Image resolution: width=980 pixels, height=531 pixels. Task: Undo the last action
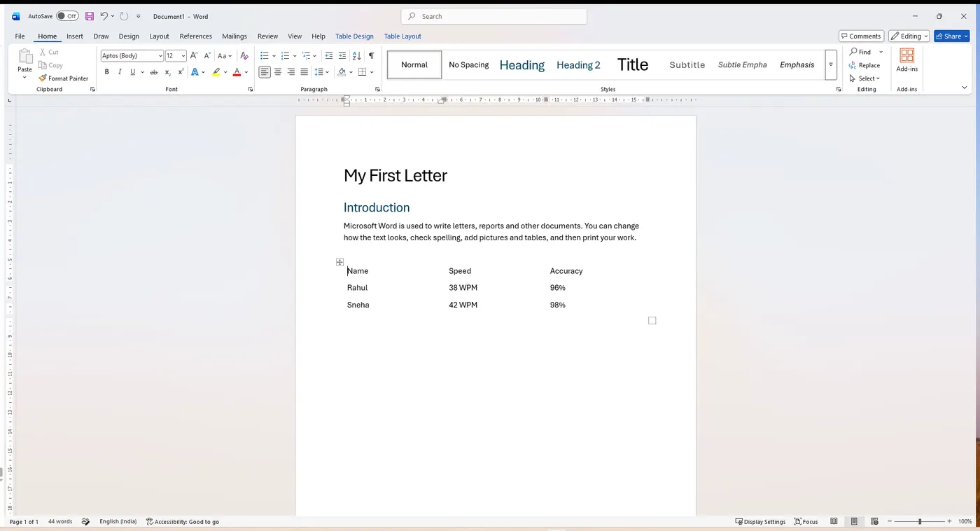[104, 16]
